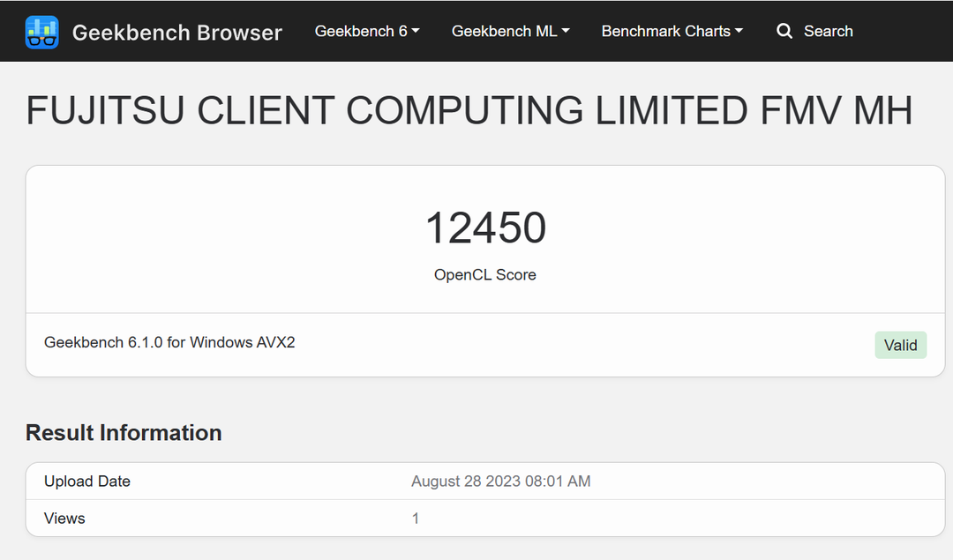Screen dimensions: 953x560
Task: Expand the caret arrow beside Geekbench ML
Action: coord(566,31)
